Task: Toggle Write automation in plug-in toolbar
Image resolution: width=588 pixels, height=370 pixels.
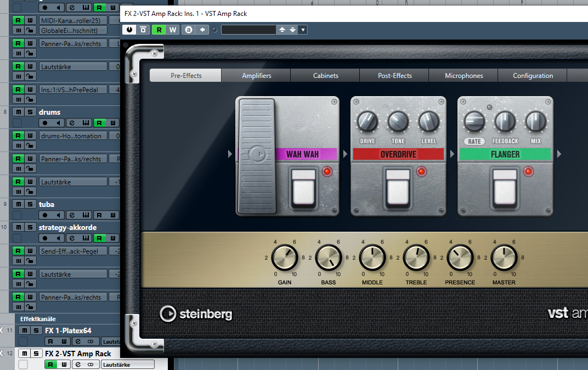Action: click(x=172, y=30)
